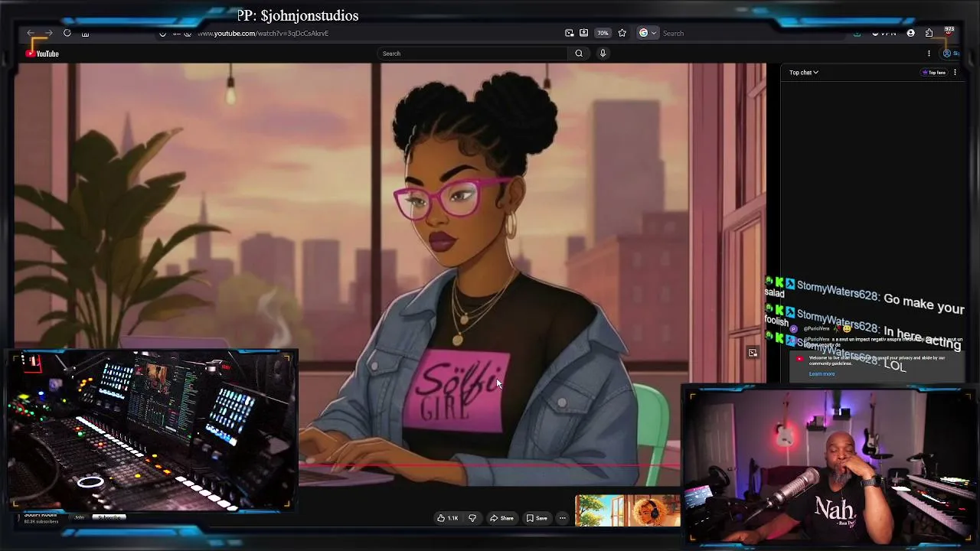
Task: Click the YouTube search magnifier button
Action: coord(579,54)
